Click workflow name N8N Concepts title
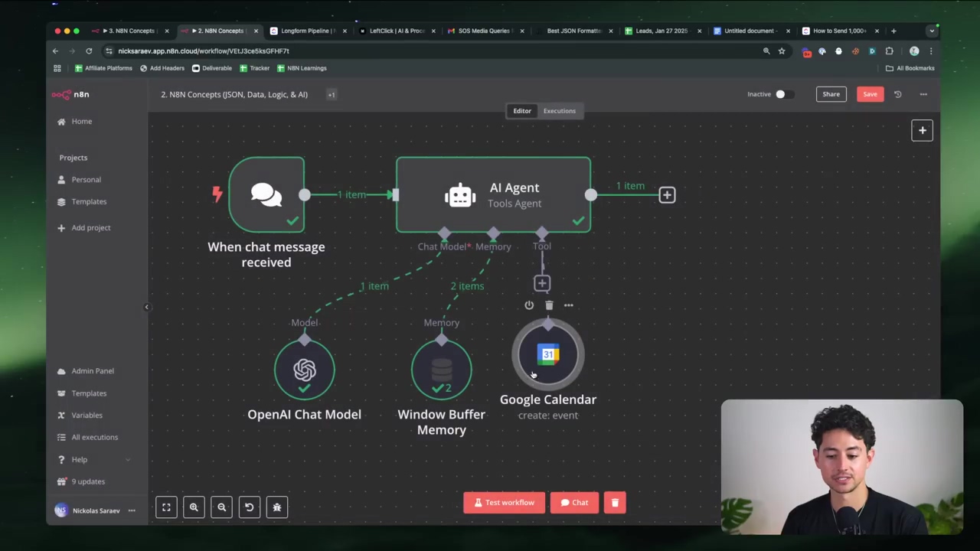The height and width of the screenshot is (551, 980). (x=234, y=94)
